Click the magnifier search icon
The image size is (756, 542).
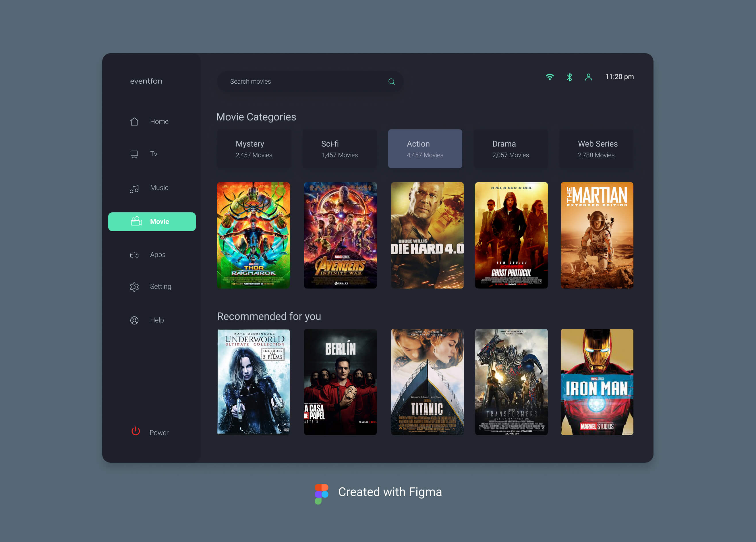391,82
